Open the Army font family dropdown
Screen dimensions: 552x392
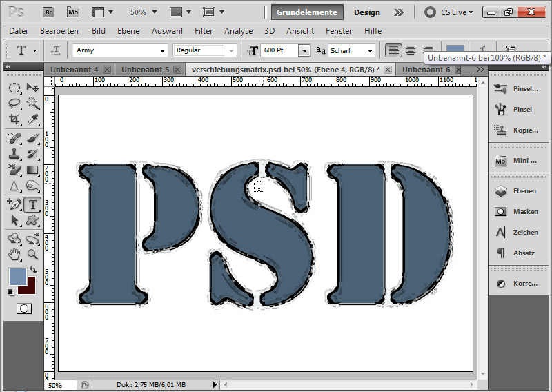163,51
